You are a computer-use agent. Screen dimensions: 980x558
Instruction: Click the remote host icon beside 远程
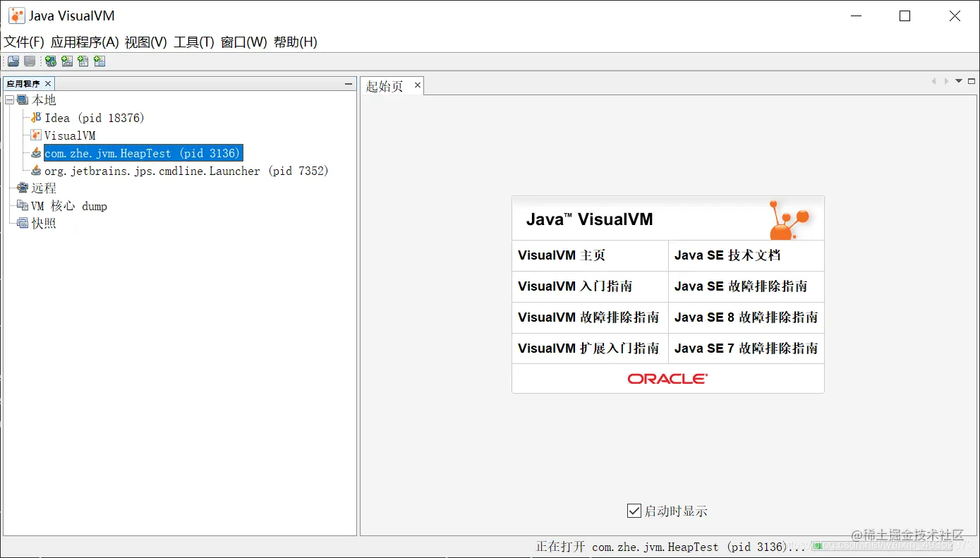(23, 188)
